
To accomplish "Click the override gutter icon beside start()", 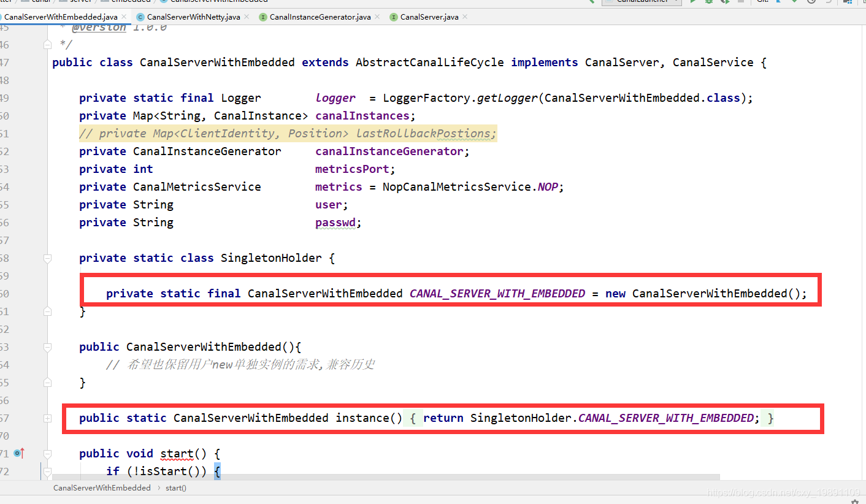I will [19, 454].
